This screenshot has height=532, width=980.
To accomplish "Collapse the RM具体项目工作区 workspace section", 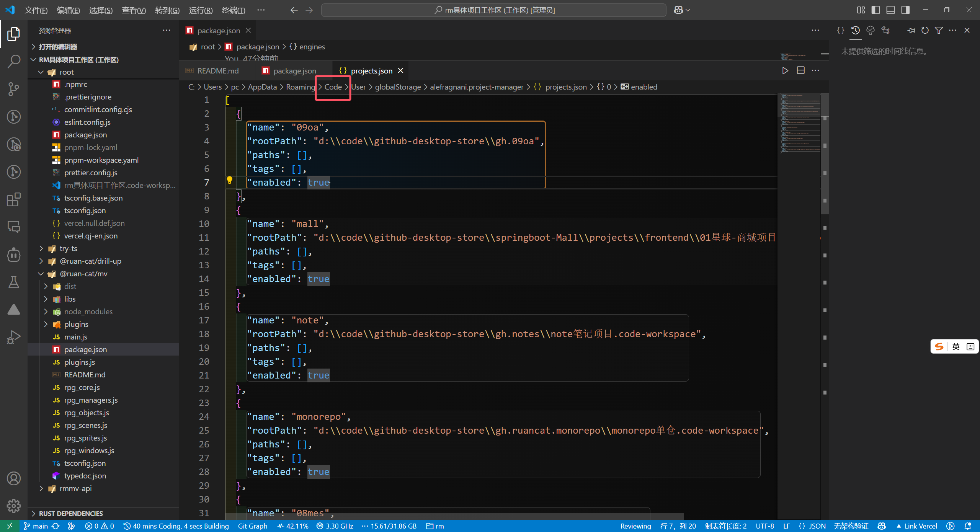I will (103, 59).
